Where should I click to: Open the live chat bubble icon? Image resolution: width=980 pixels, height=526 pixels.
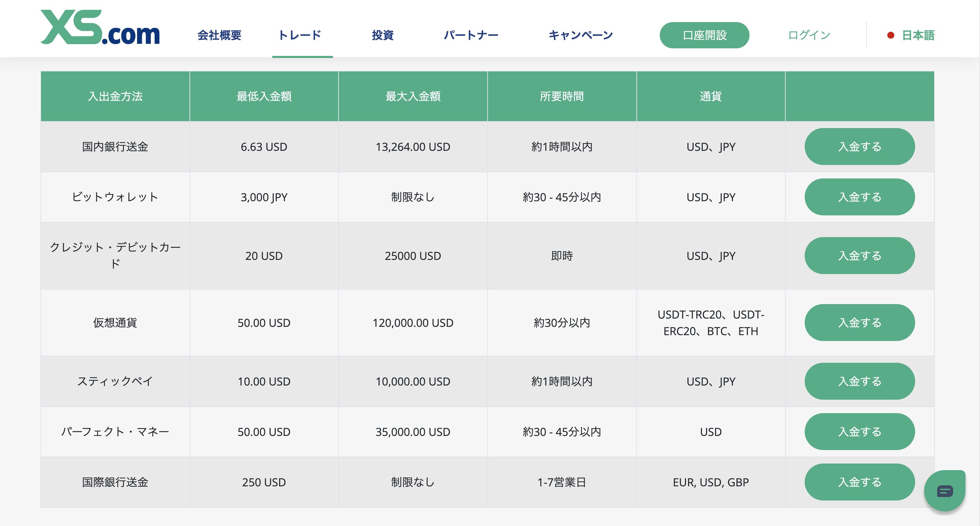(x=944, y=491)
